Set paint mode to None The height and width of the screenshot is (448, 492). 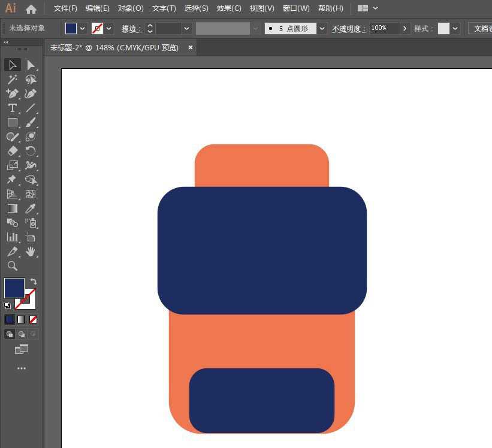33,319
